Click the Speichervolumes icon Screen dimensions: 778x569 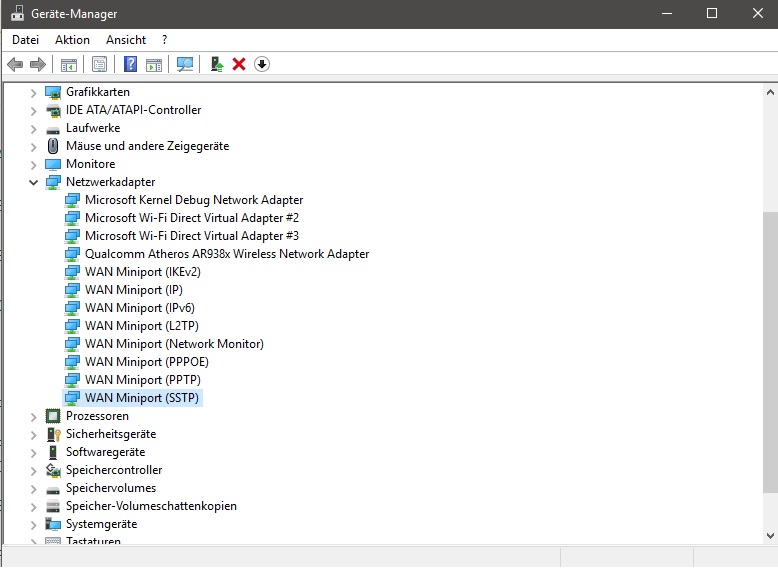pyautogui.click(x=53, y=490)
